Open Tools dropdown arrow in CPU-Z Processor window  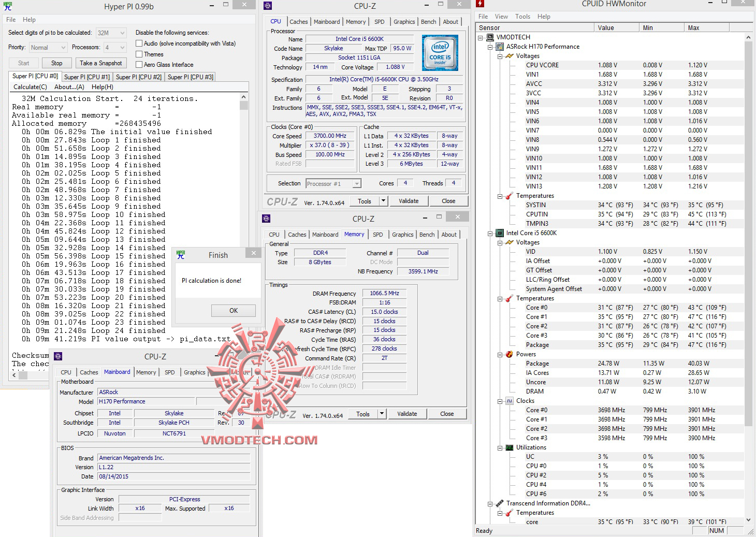(383, 201)
